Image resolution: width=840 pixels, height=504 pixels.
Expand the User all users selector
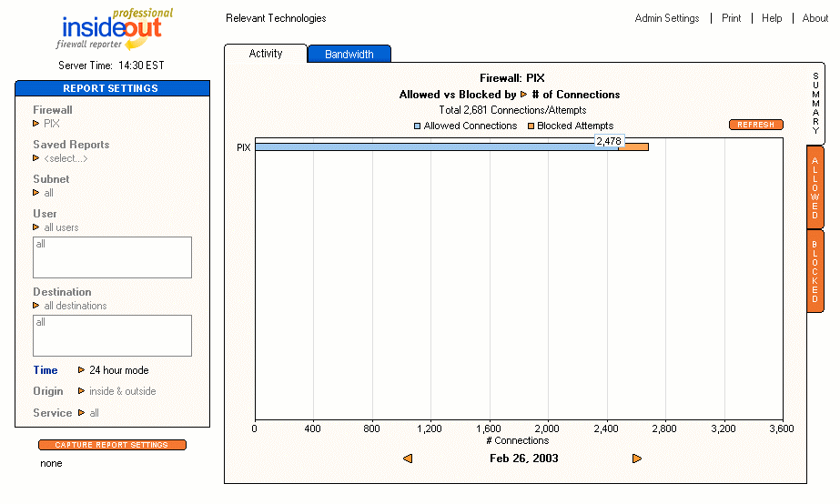36,227
